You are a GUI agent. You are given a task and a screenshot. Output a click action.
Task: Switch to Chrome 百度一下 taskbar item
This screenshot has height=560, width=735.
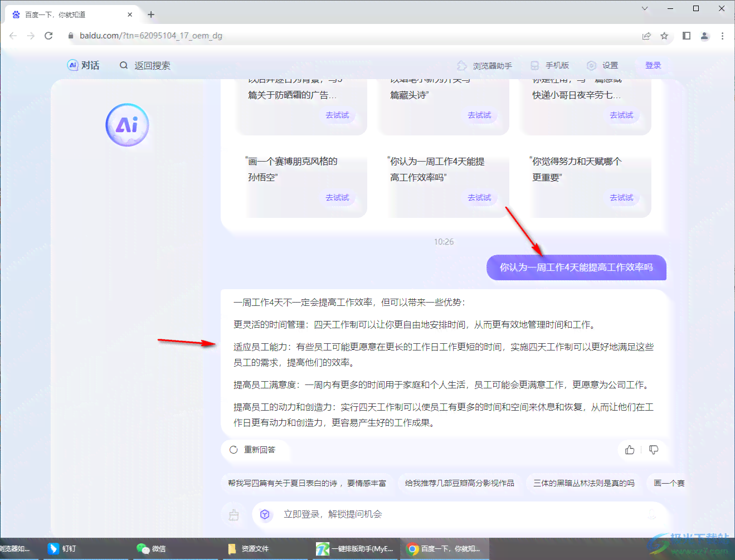click(444, 549)
